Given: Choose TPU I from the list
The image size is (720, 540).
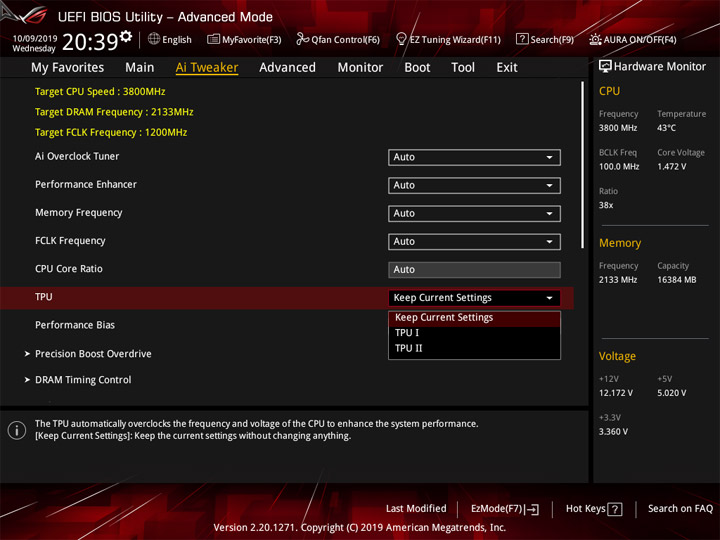Looking at the screenshot, I should 474,333.
